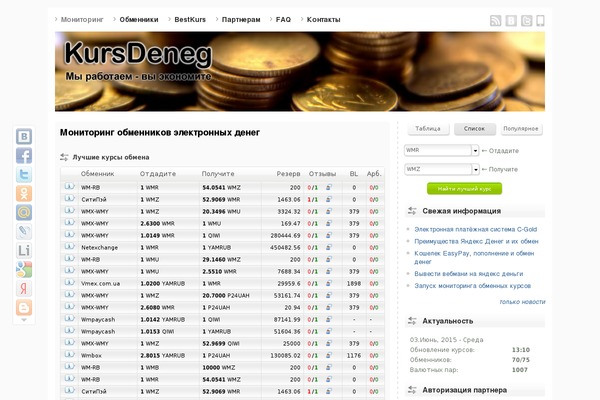Open the Контакты menu item

coord(323,20)
